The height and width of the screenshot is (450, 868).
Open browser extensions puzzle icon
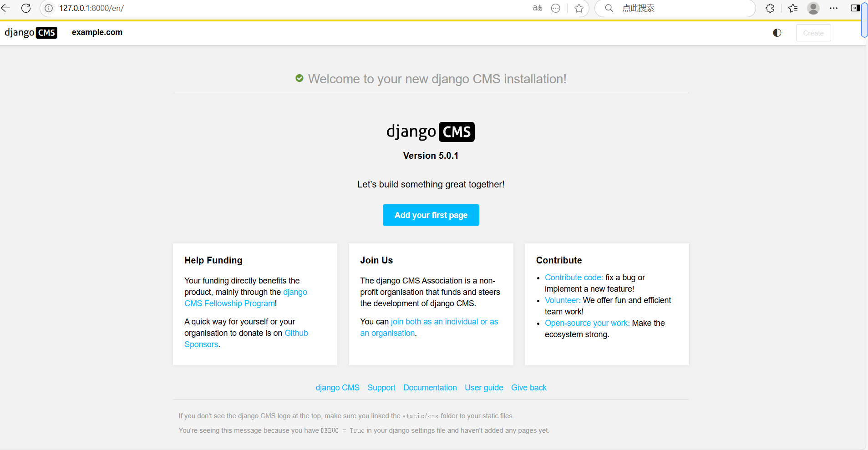(770, 8)
